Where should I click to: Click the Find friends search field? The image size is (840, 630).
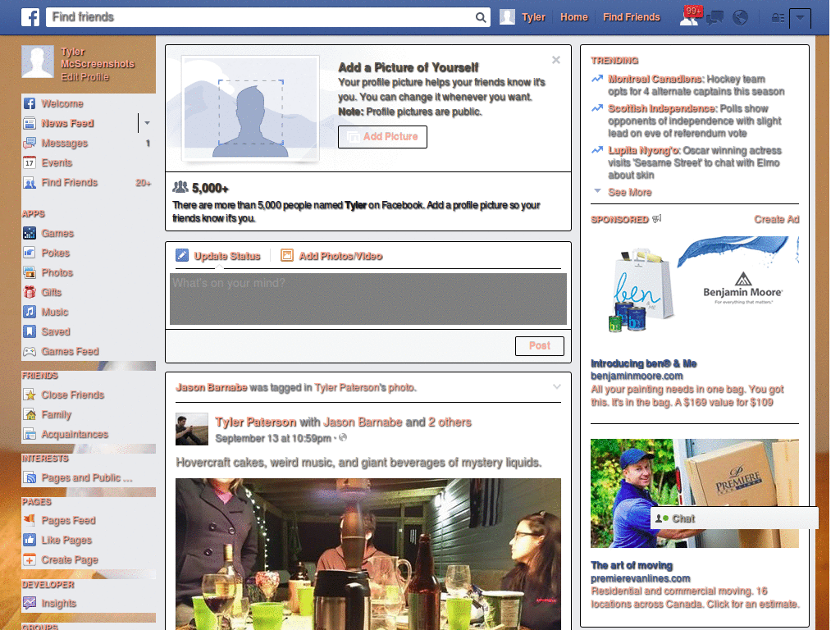pos(246,16)
